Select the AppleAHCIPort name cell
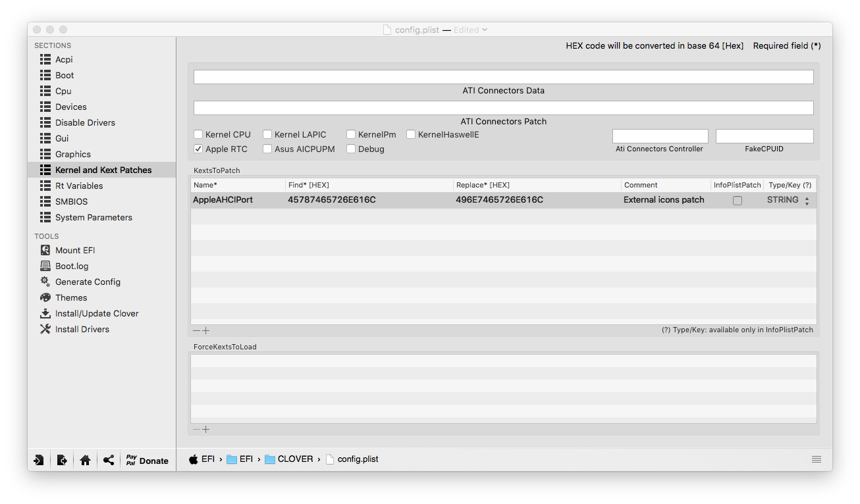Viewport: 860px width, 504px height. point(223,200)
